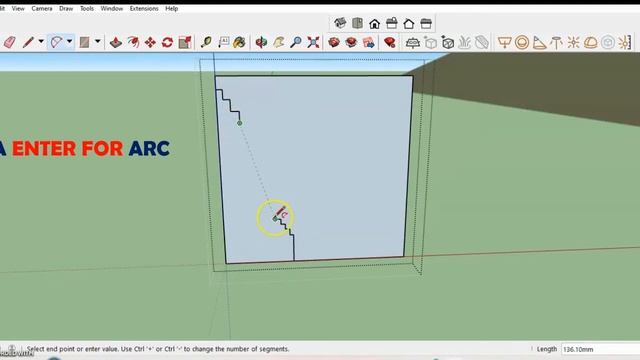Click the V-Ray Import Proxy cube icon
Image resolution: width=640 pixels, height=360 pixels.
448,42
